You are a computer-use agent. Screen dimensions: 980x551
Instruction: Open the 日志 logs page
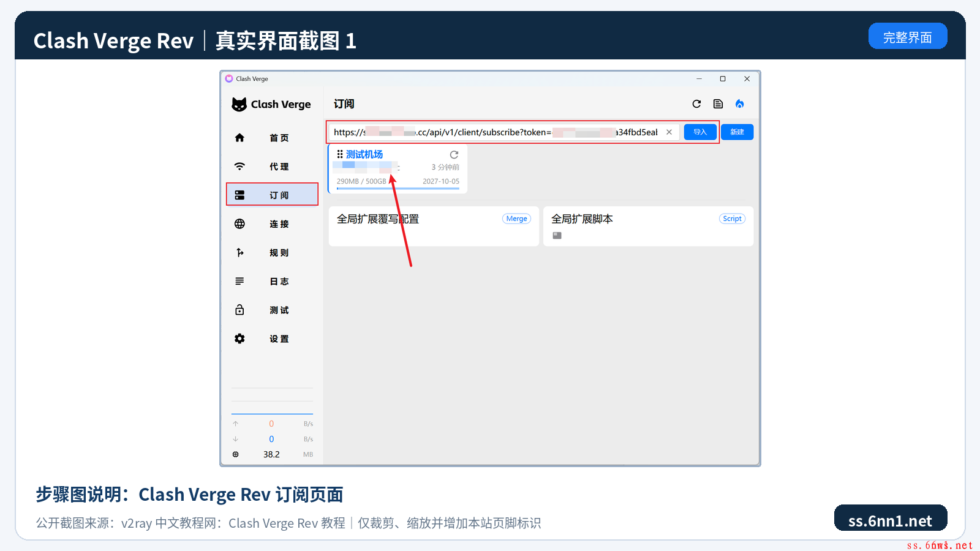272,282
